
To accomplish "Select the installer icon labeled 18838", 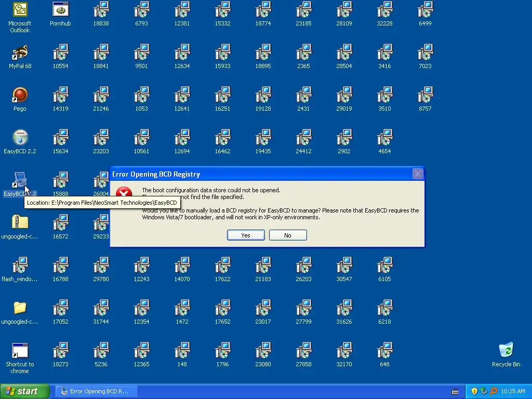I will tap(101, 9).
